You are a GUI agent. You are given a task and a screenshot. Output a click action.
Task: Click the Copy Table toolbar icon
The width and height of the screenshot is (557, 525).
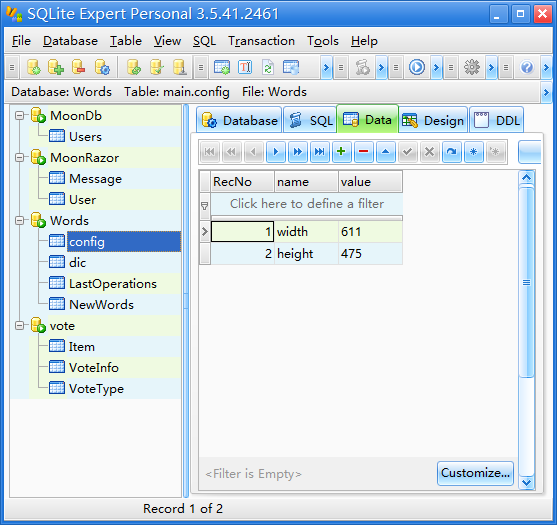point(291,67)
